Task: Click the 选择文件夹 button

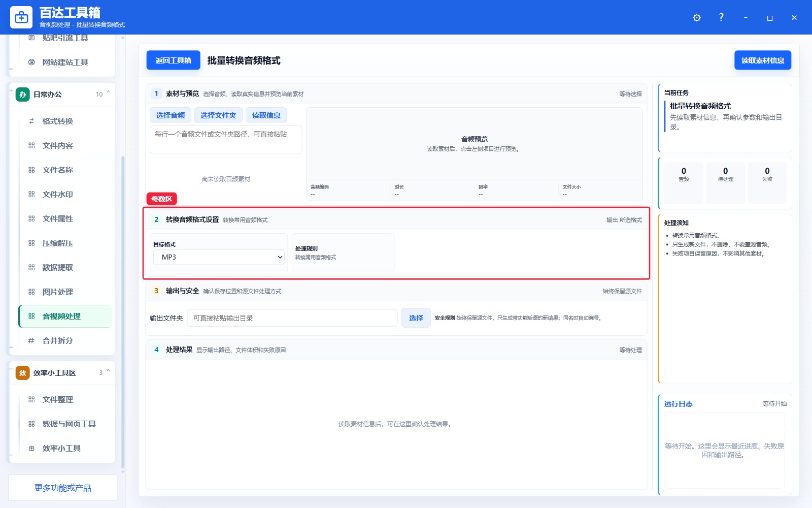Action: pyautogui.click(x=218, y=115)
